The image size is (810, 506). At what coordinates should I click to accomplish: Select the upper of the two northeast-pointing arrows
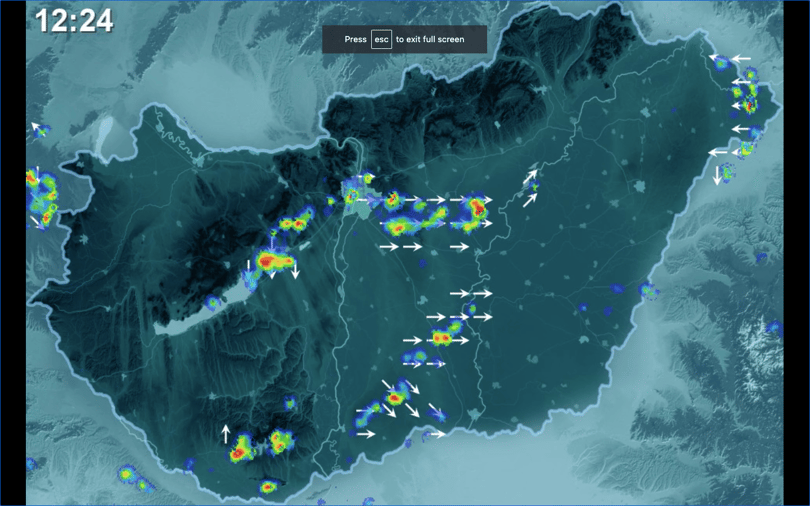530,177
